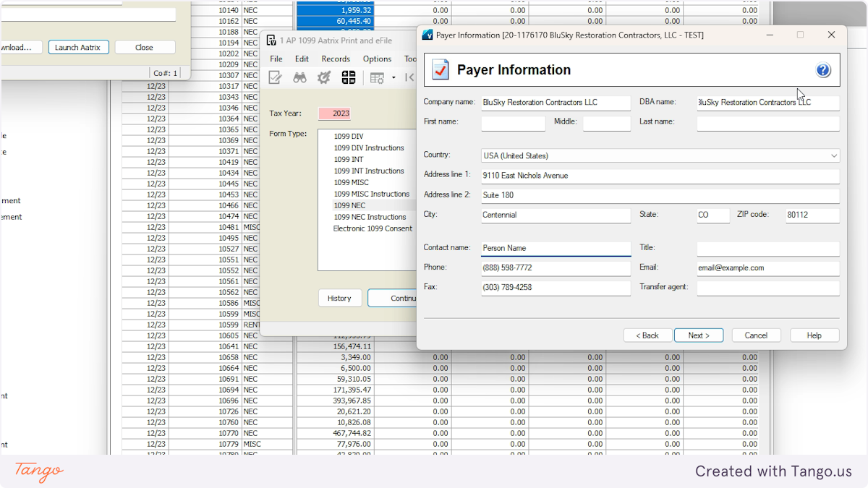Click the Tax Year field showing 2023
The image size is (868, 488).
(x=334, y=114)
